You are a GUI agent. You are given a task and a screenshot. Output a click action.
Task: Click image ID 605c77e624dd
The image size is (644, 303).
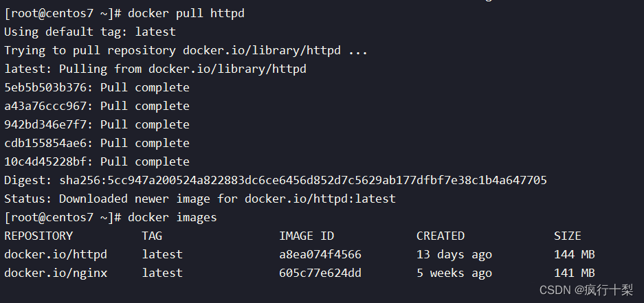coord(320,273)
